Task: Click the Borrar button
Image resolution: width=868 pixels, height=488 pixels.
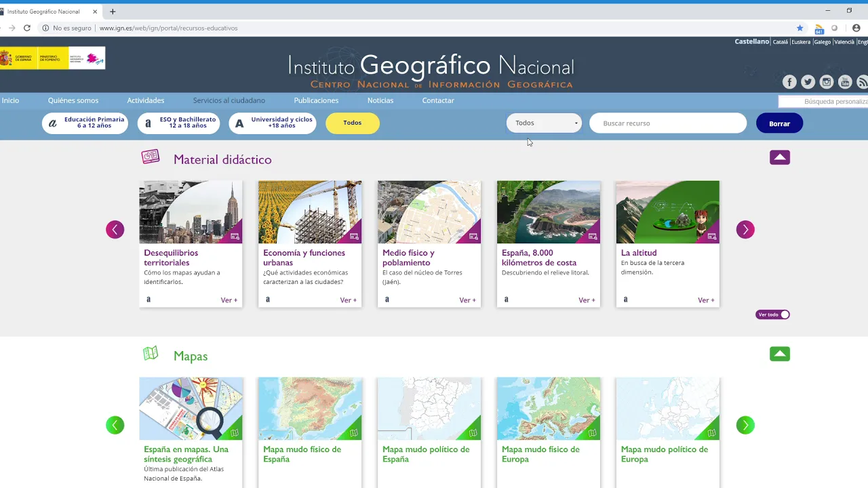Action: 780,123
